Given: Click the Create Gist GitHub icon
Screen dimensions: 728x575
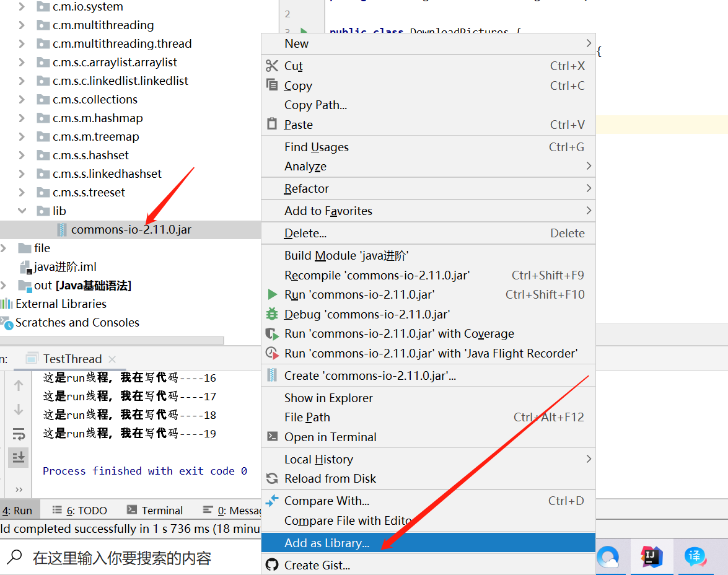Looking at the screenshot, I should (x=272, y=565).
